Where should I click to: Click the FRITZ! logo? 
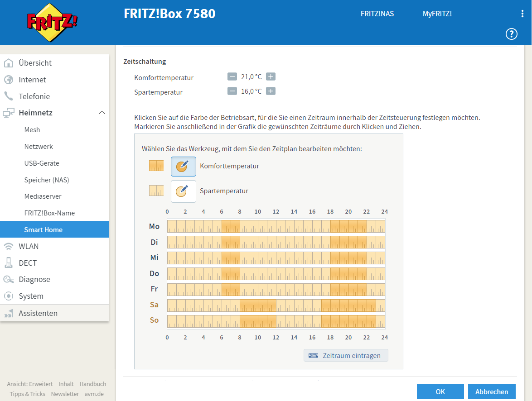tap(52, 23)
